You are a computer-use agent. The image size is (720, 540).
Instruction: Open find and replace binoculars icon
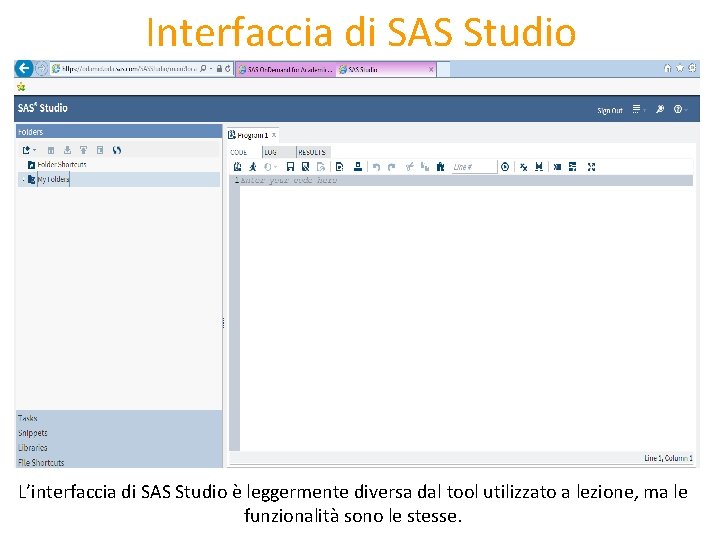click(x=539, y=167)
